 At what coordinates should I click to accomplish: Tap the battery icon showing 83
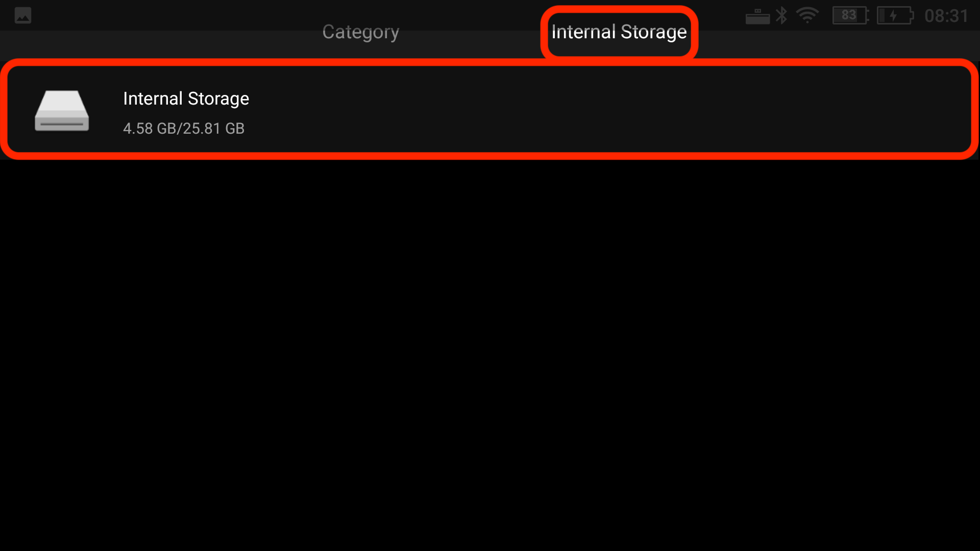[850, 15]
